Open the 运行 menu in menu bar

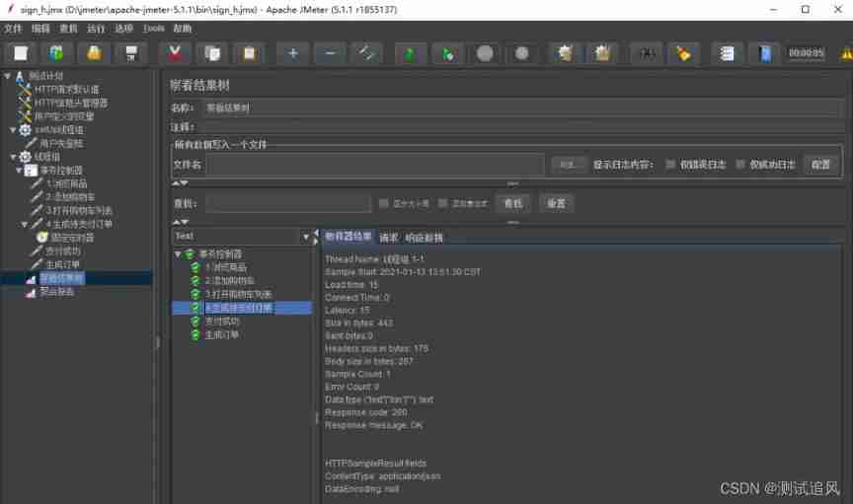(96, 29)
